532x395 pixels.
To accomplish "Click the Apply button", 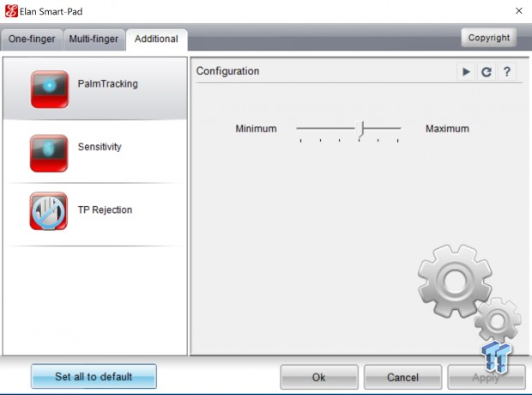I will pos(487,377).
